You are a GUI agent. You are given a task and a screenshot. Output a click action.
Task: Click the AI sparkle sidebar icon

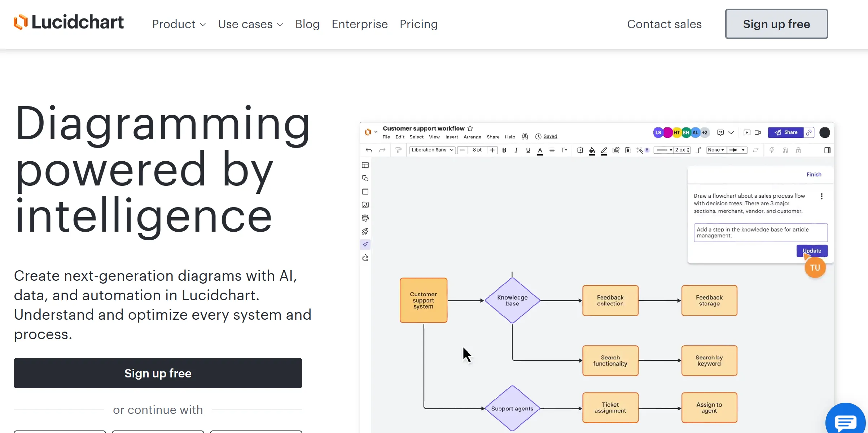365,245
